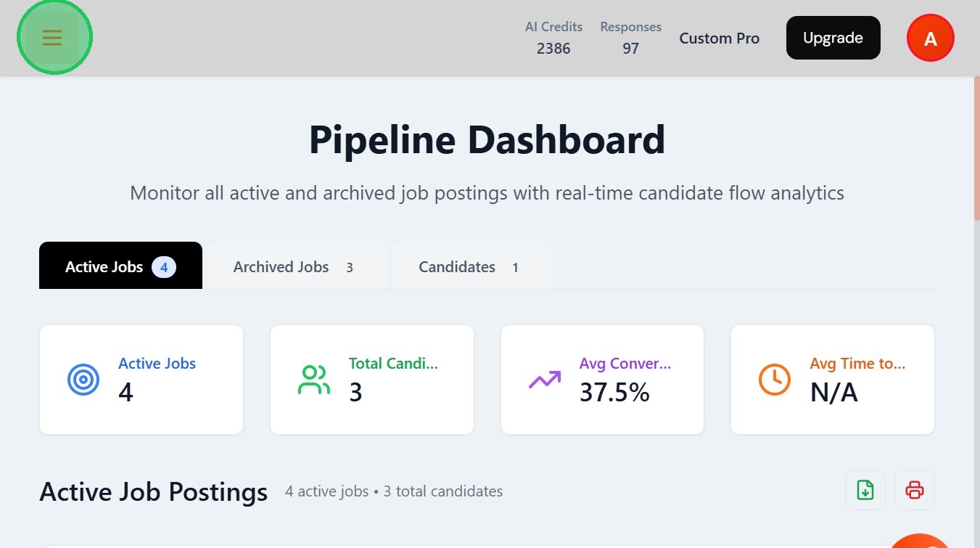The height and width of the screenshot is (548, 980).
Task: Click the green people icon
Action: [314, 380]
